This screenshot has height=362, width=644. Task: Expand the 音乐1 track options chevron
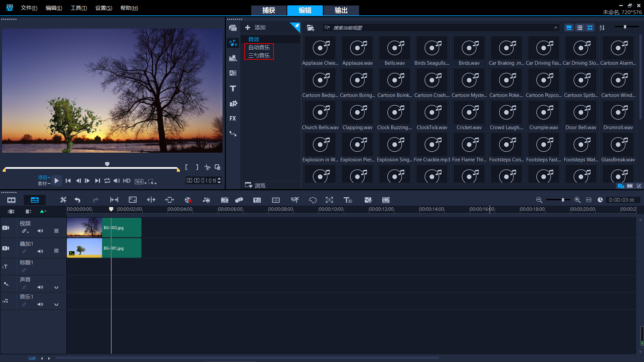click(x=56, y=305)
